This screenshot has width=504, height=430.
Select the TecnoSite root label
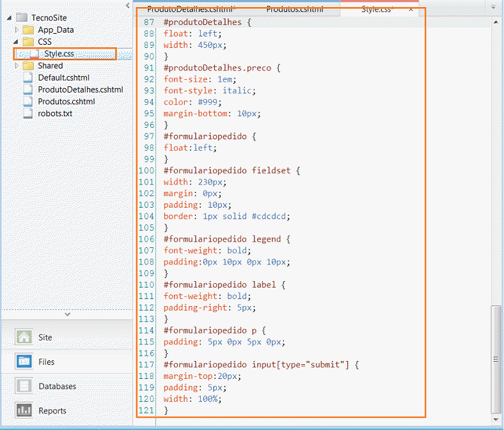(49, 18)
